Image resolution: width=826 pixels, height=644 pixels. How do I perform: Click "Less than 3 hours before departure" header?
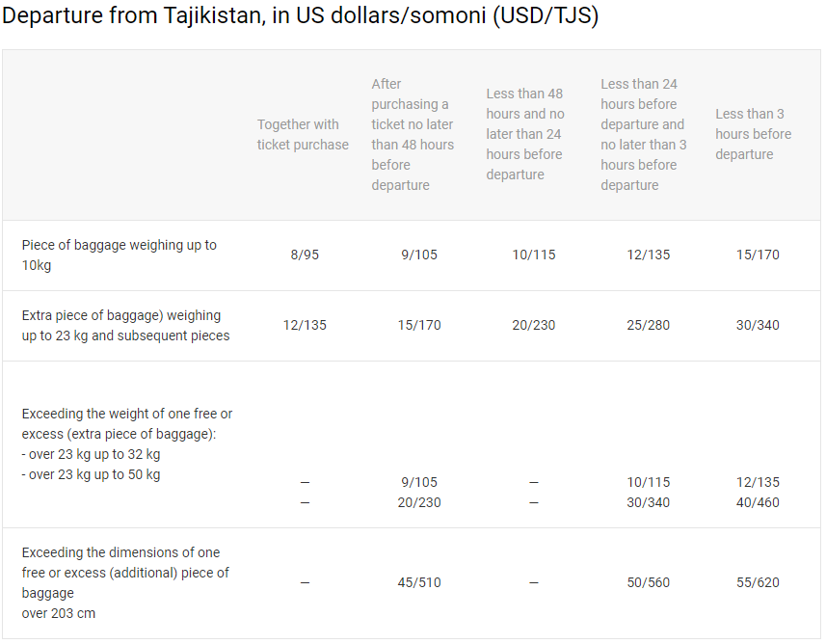[x=753, y=135]
